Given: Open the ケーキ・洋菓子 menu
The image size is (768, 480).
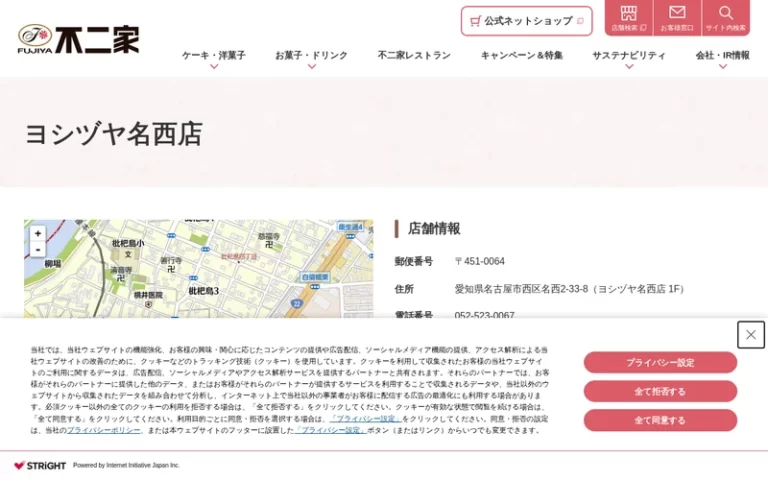Looking at the screenshot, I should 214,55.
